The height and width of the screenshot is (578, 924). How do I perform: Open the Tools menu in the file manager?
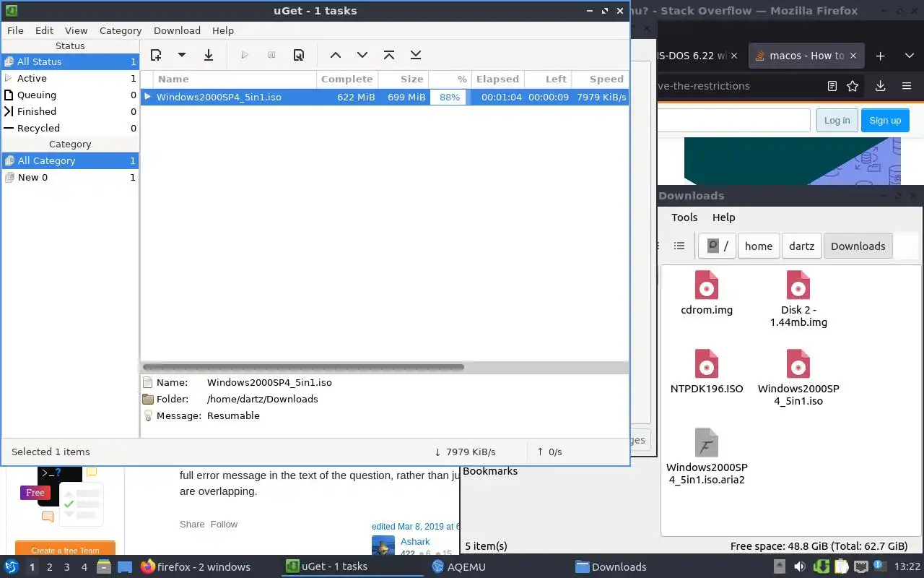(684, 217)
